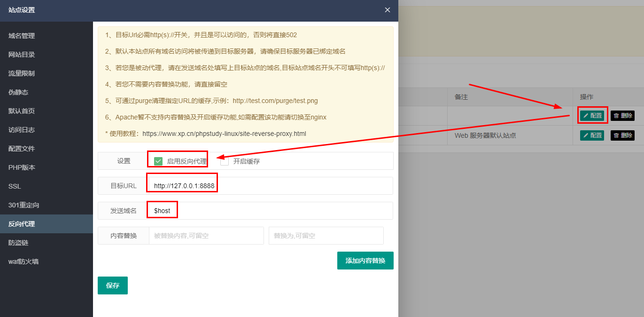Open SSL settings
644x317 pixels.
coord(47,186)
